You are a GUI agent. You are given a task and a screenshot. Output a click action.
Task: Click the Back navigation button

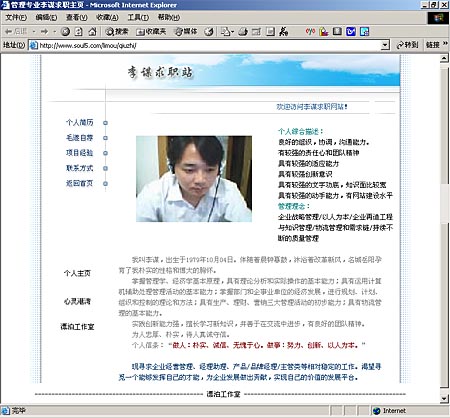click(15, 32)
